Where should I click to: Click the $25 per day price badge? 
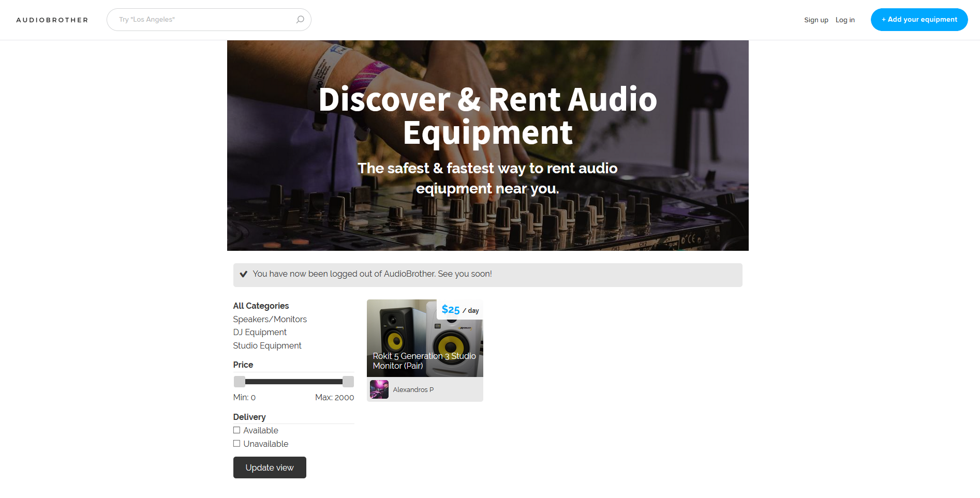(x=459, y=310)
